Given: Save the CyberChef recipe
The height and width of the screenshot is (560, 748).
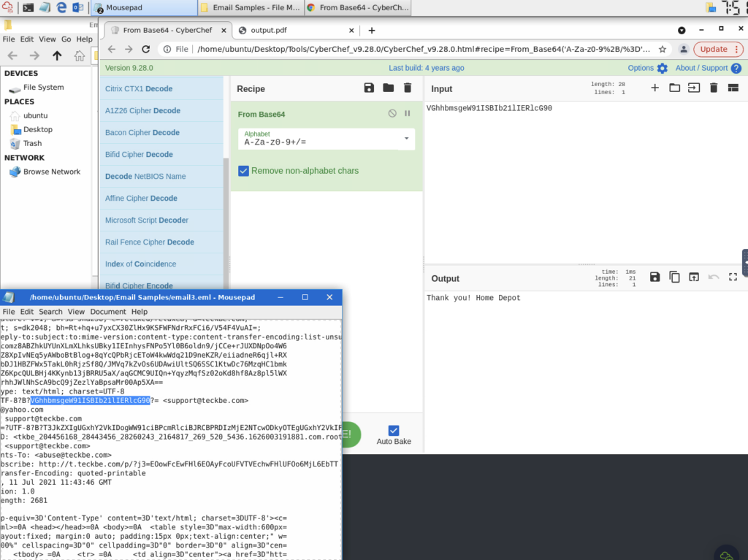Looking at the screenshot, I should tap(369, 88).
